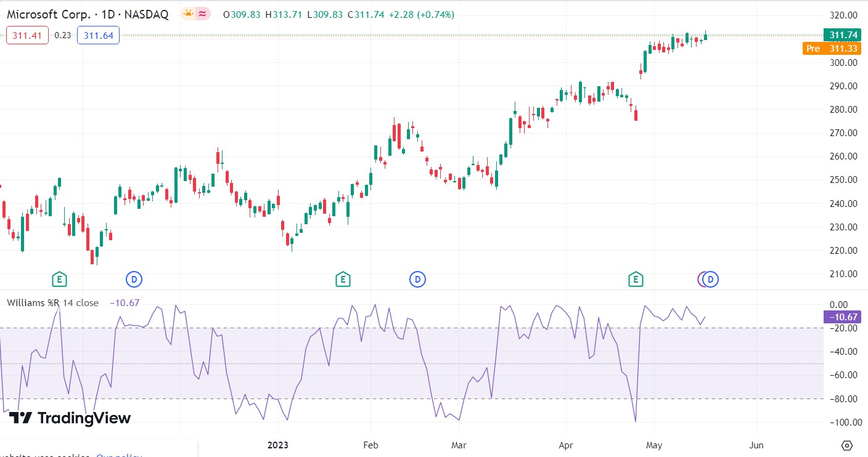Click the orange Pre 311.33 pre-market label
The image size is (868, 457).
click(831, 49)
